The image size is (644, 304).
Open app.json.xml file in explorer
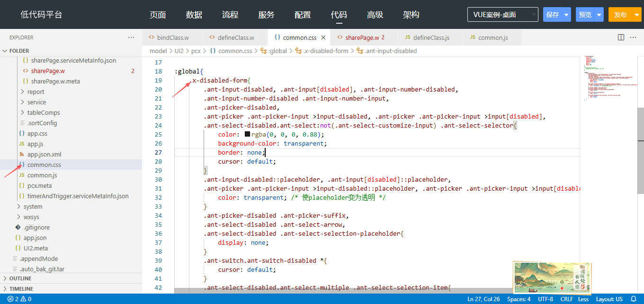(44, 154)
